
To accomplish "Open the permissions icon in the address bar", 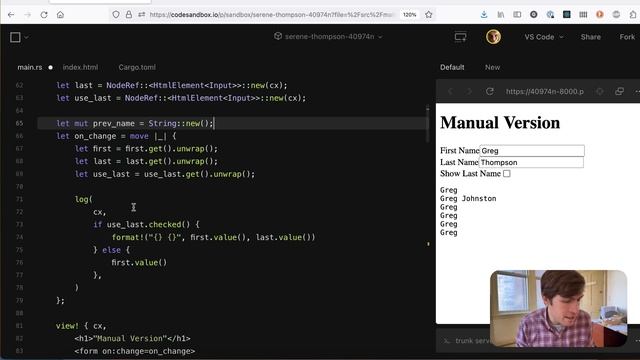I will [x=141, y=15].
